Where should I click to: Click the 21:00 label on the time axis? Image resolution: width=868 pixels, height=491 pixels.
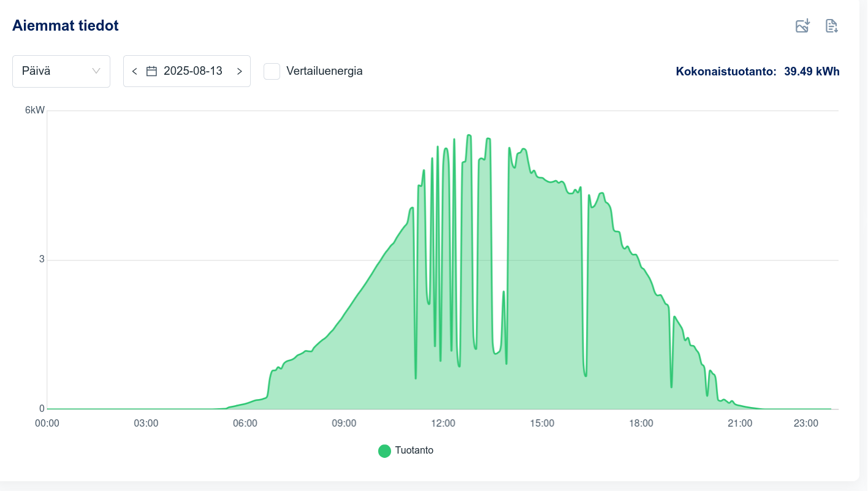click(740, 424)
